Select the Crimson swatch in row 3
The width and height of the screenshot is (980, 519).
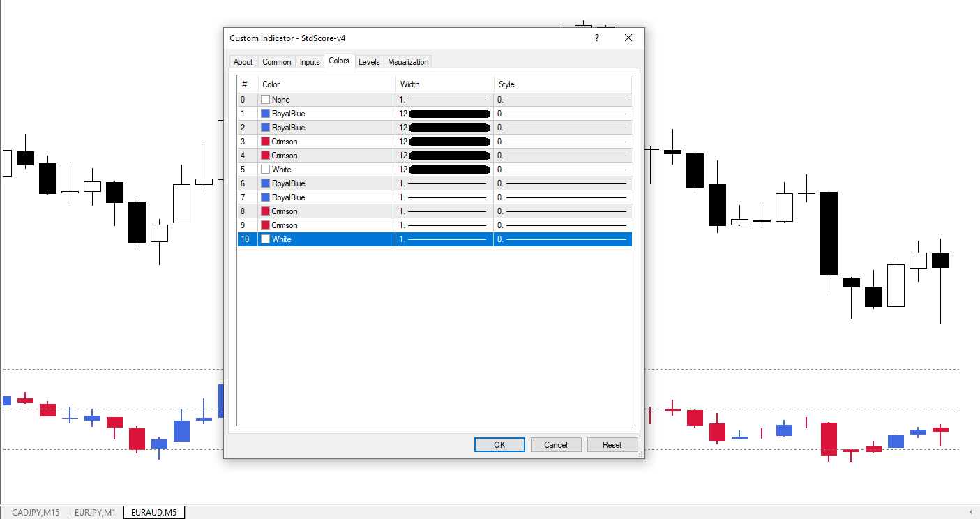[265, 142]
